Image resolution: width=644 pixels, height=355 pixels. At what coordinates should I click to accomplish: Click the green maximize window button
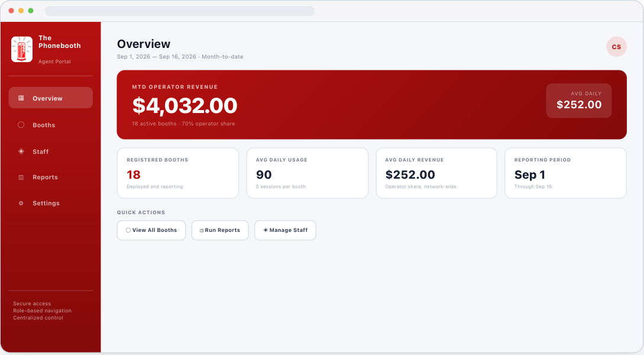pyautogui.click(x=31, y=11)
